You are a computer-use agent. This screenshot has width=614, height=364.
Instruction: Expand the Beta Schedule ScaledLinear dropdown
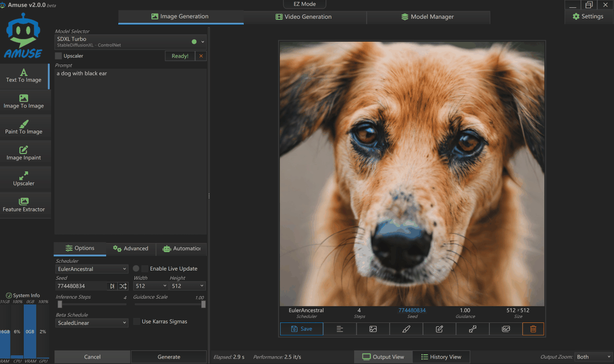92,323
